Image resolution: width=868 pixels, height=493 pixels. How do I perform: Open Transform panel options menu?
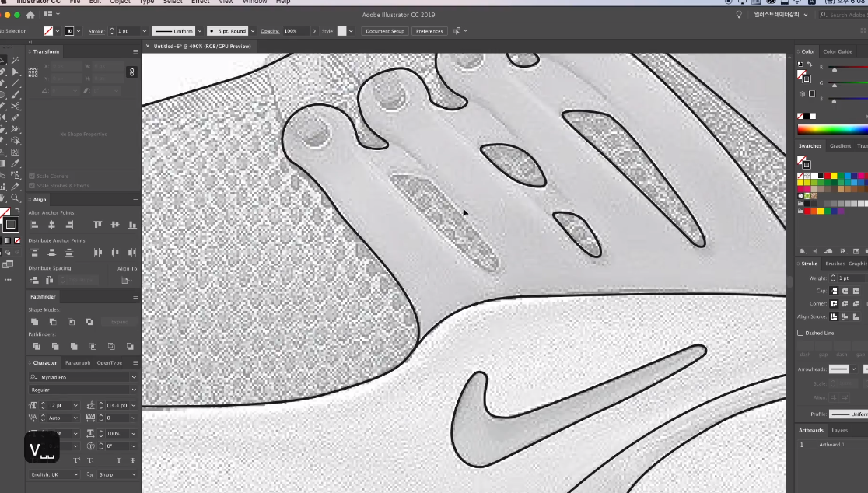[x=135, y=51]
